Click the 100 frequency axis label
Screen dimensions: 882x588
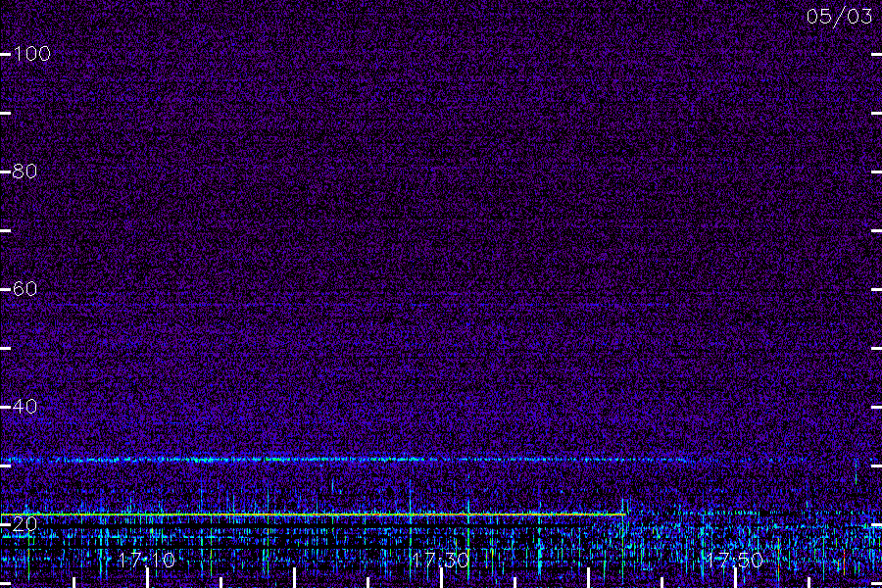(31, 54)
